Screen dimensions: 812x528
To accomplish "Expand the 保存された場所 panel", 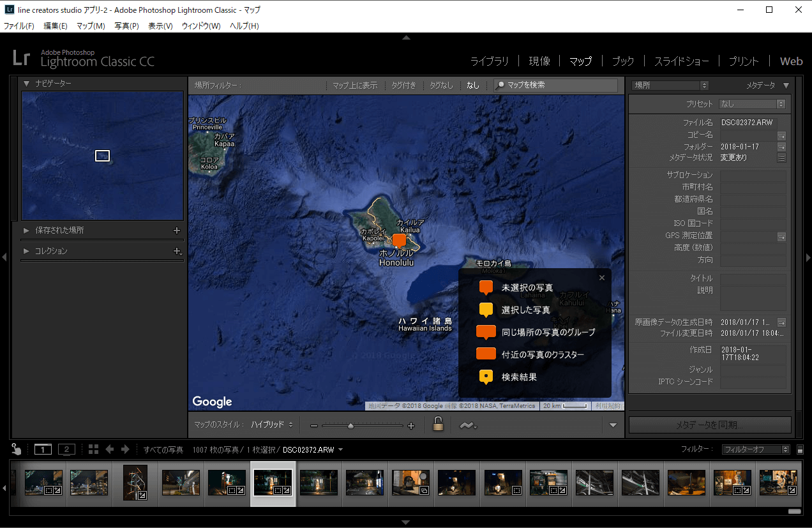I will (x=26, y=230).
